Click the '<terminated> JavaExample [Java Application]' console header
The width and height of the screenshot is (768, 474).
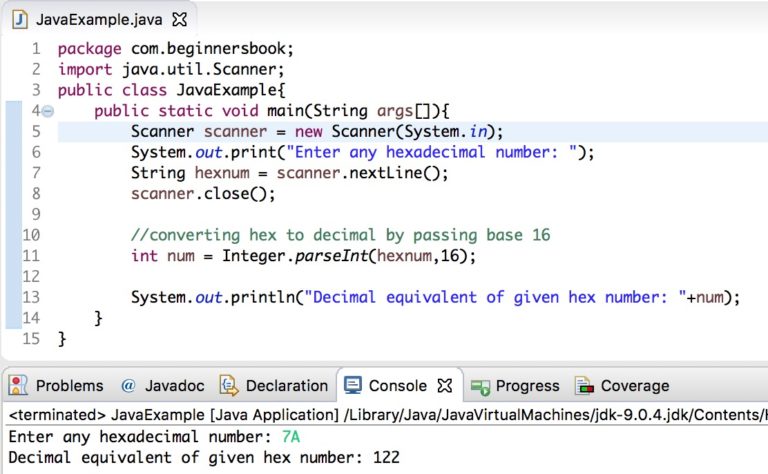tap(174, 415)
